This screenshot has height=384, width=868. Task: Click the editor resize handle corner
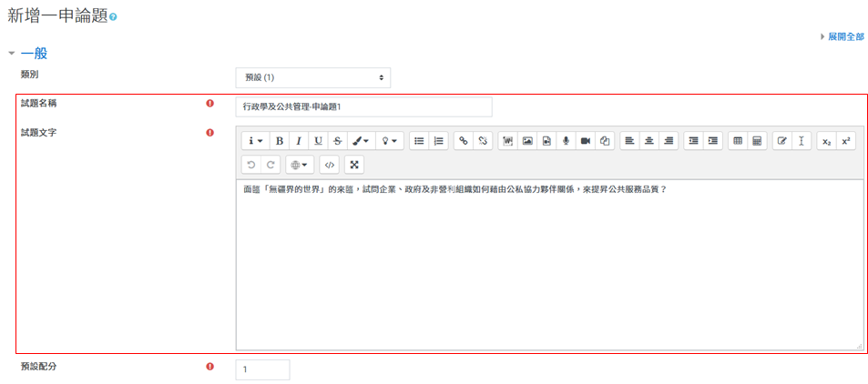[x=859, y=346]
